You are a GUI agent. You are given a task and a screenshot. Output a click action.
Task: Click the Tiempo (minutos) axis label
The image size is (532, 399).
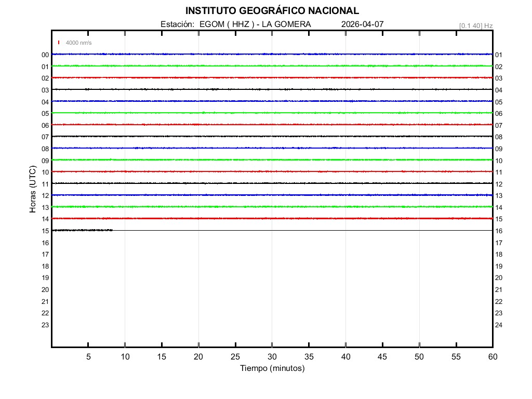tap(272, 368)
